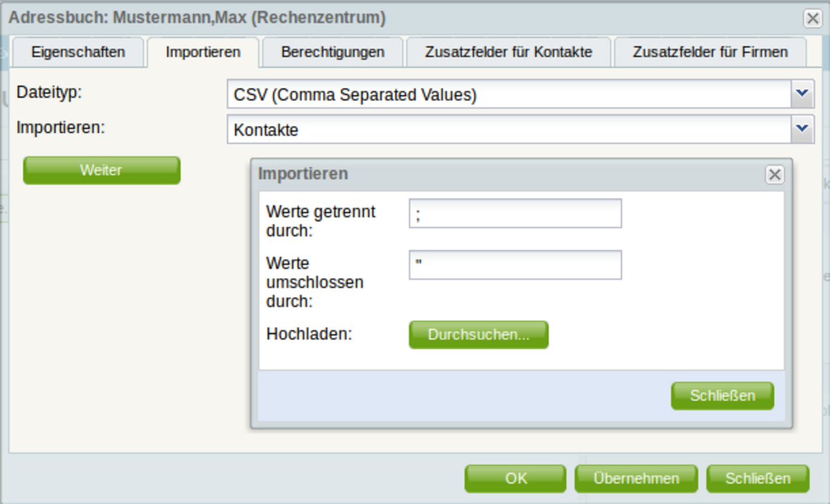Viewport: 830px width, 504px height.
Task: Open the Dateityp dropdown arrow
Action: [802, 94]
